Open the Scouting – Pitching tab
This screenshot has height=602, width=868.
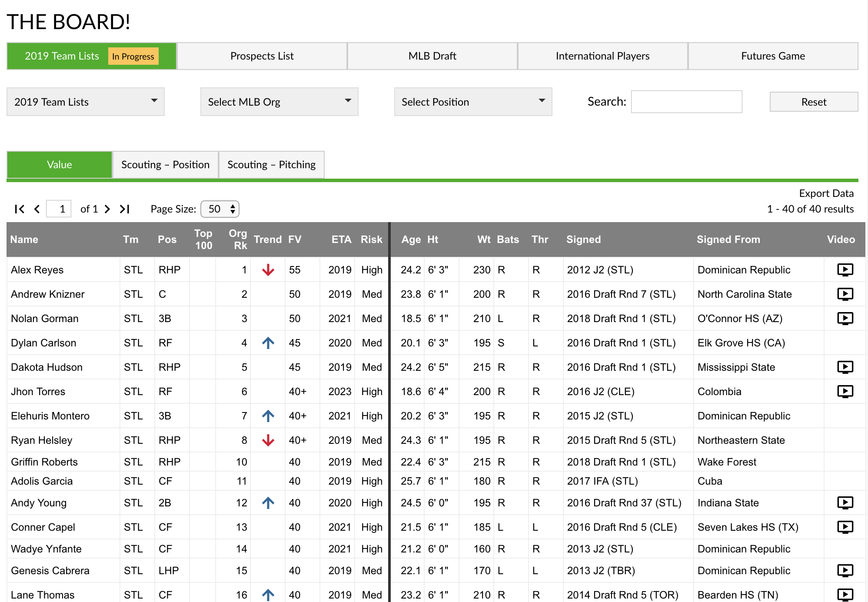coord(271,164)
